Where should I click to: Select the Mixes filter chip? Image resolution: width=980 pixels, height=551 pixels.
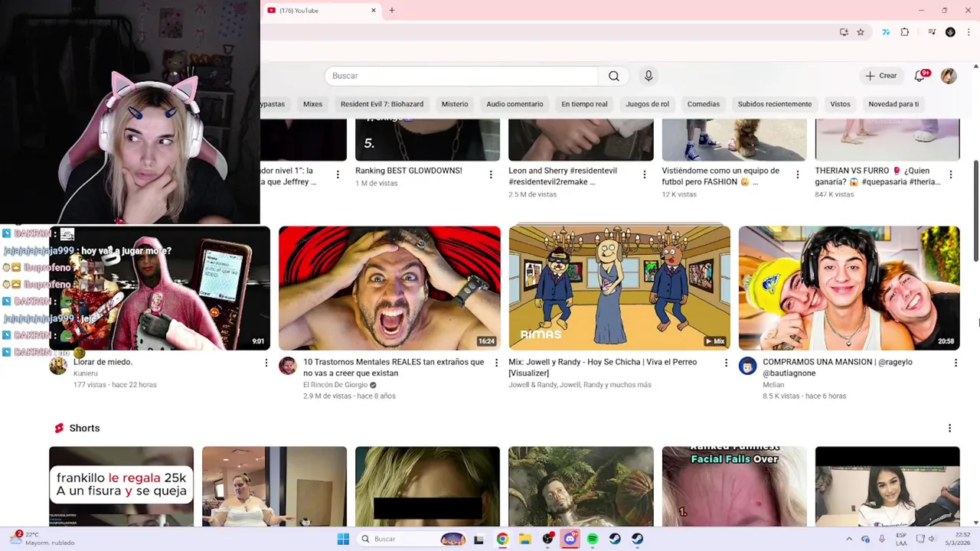click(x=312, y=104)
